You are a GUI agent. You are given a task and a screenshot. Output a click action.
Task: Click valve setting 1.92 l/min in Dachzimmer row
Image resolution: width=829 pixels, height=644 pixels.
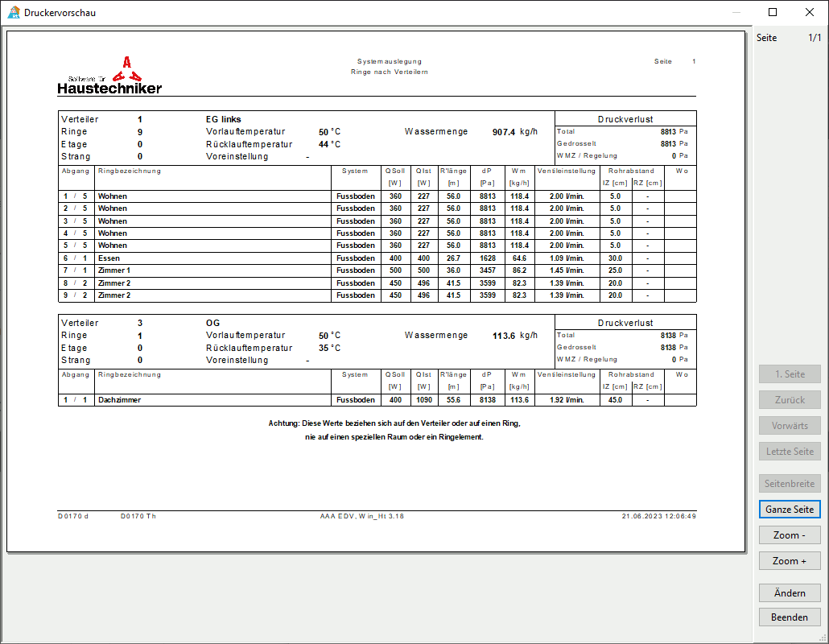click(567, 400)
